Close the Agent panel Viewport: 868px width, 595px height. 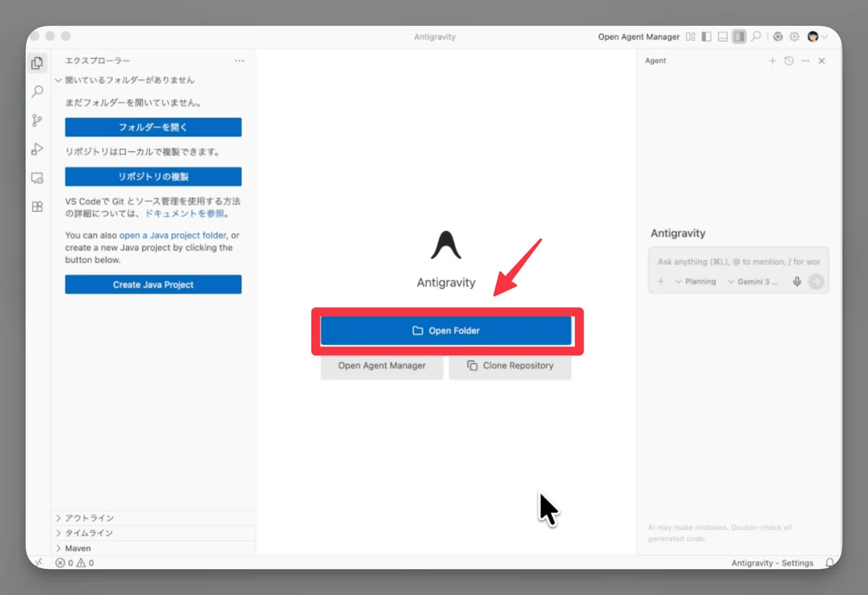point(822,61)
